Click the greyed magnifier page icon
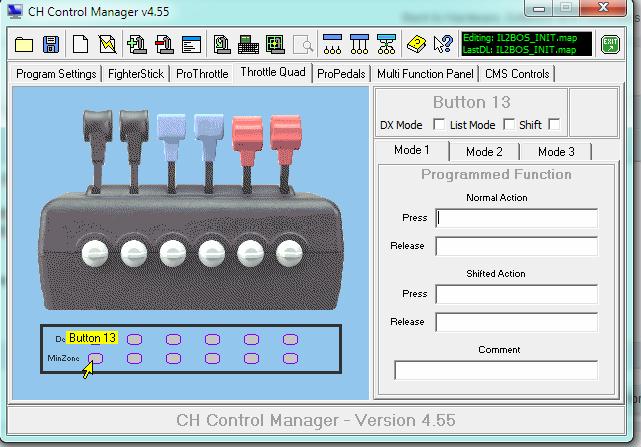 coord(303,45)
